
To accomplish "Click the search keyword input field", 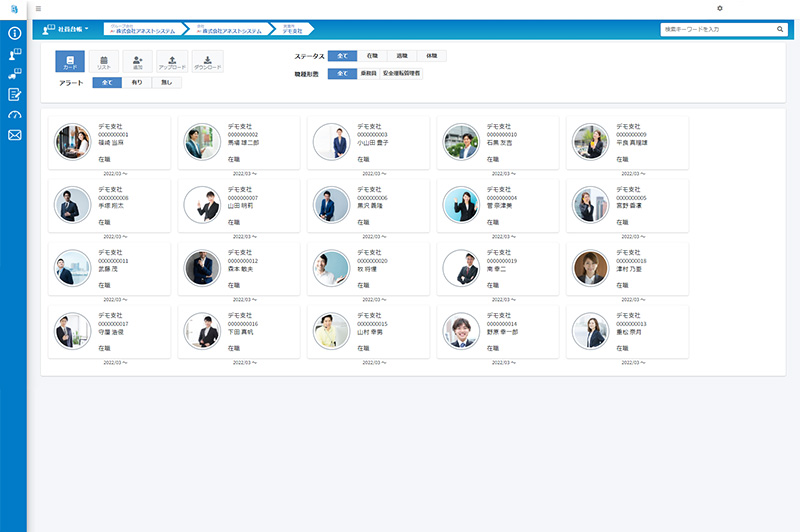I will pyautogui.click(x=717, y=30).
